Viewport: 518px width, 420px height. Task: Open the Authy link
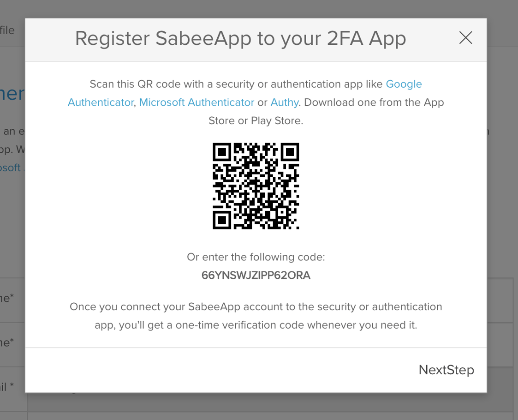pos(284,102)
